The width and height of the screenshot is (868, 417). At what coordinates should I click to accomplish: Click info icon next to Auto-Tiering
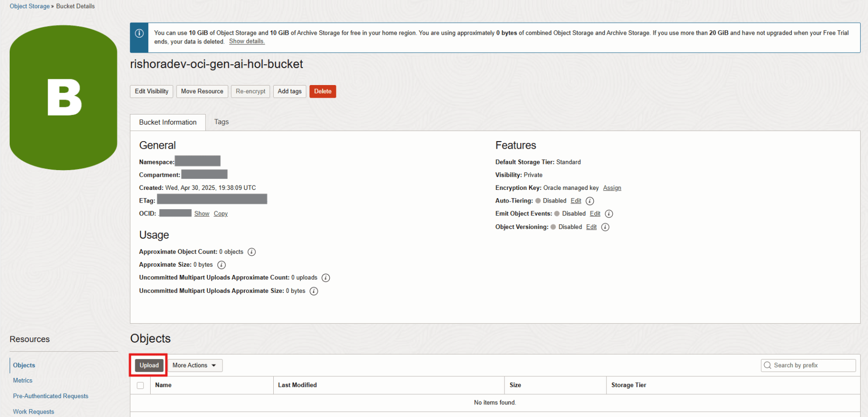589,201
